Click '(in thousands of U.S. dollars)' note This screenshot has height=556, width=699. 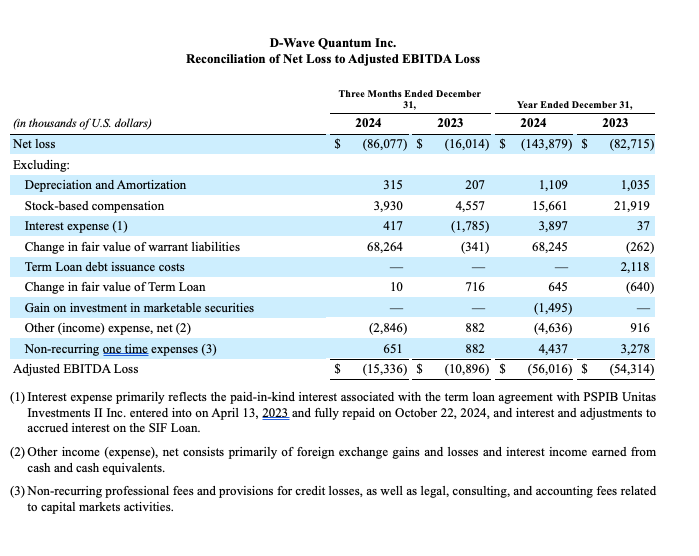(x=82, y=123)
